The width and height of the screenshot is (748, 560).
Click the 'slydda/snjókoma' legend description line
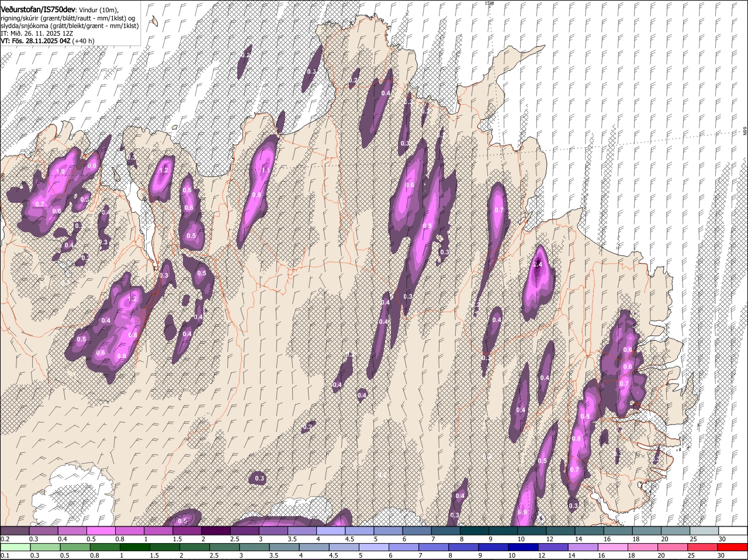(70, 26)
